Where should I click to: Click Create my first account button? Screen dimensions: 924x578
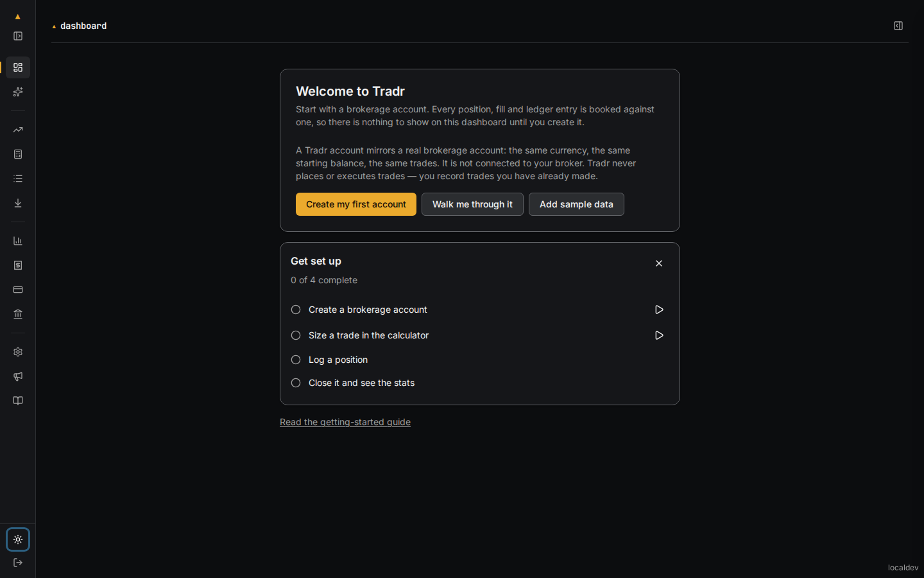click(x=356, y=204)
